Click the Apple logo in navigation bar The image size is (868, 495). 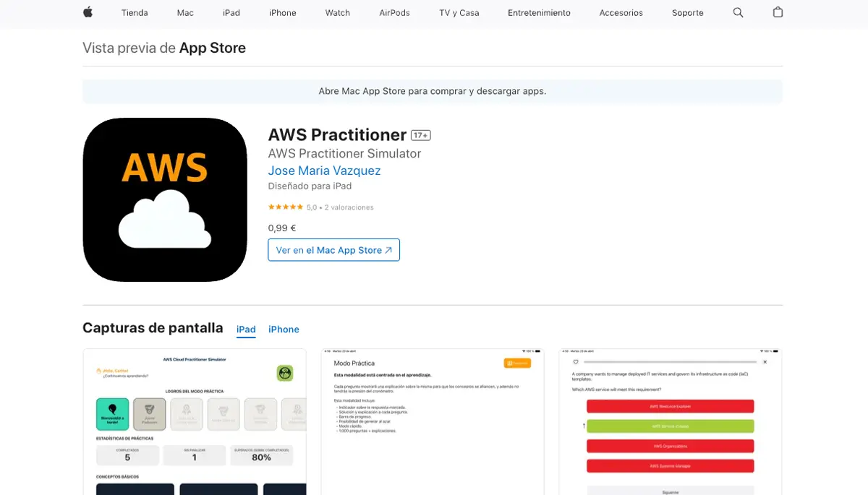(x=88, y=12)
